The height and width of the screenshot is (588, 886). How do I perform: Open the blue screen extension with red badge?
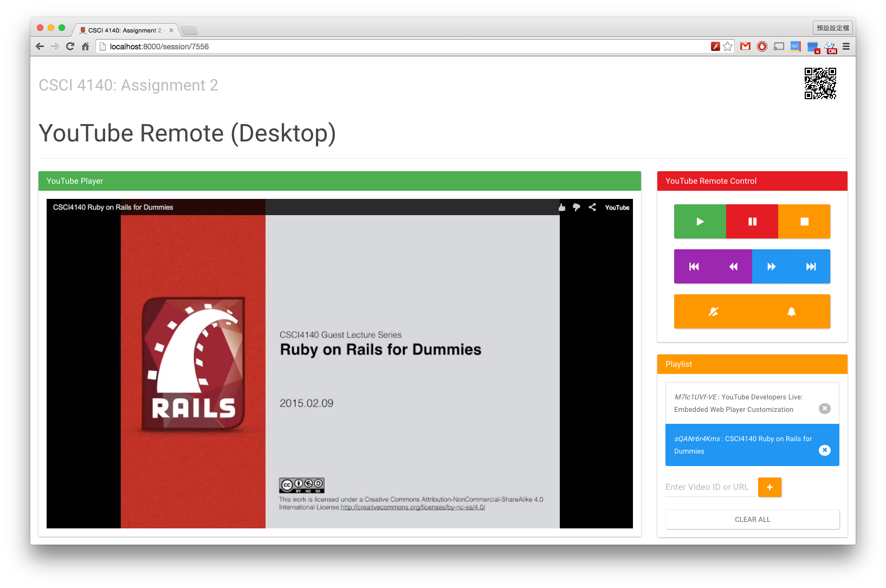(x=813, y=48)
